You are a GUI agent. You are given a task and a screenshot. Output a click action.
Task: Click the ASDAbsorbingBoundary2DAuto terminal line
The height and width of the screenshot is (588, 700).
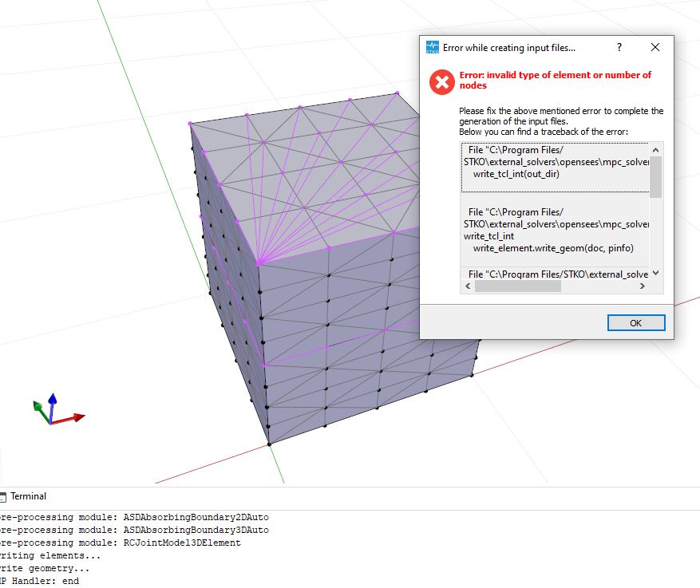pyautogui.click(x=134, y=517)
